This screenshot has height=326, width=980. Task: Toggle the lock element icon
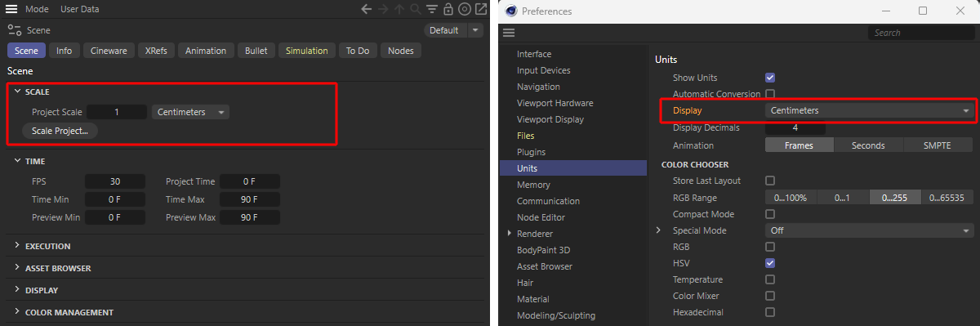[449, 10]
